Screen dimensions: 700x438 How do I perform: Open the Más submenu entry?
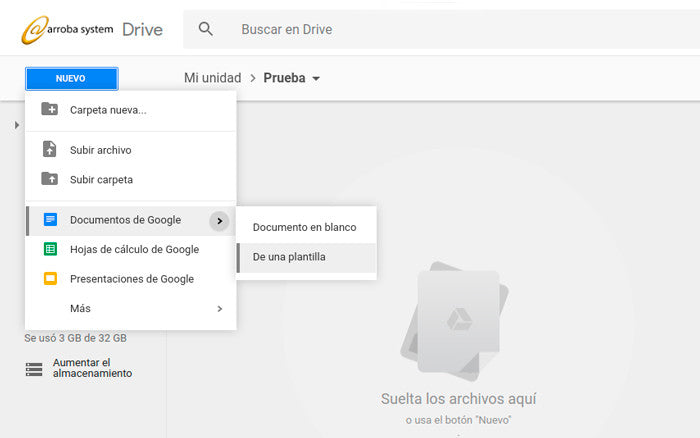(x=131, y=309)
